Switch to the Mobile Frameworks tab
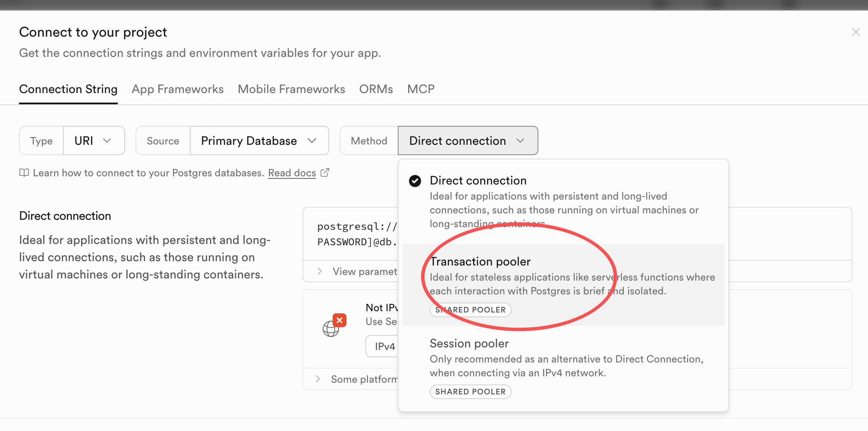 (x=291, y=89)
